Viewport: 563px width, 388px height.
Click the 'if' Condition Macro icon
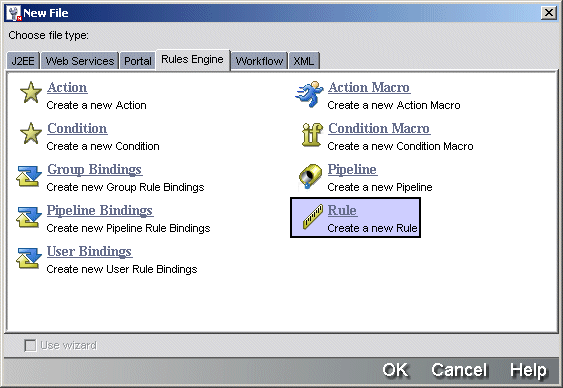click(x=312, y=135)
